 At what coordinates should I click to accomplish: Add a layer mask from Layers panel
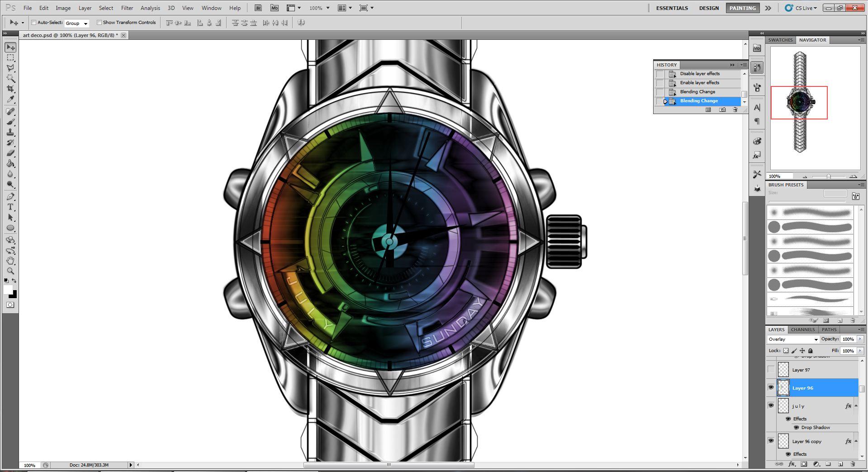(804, 464)
